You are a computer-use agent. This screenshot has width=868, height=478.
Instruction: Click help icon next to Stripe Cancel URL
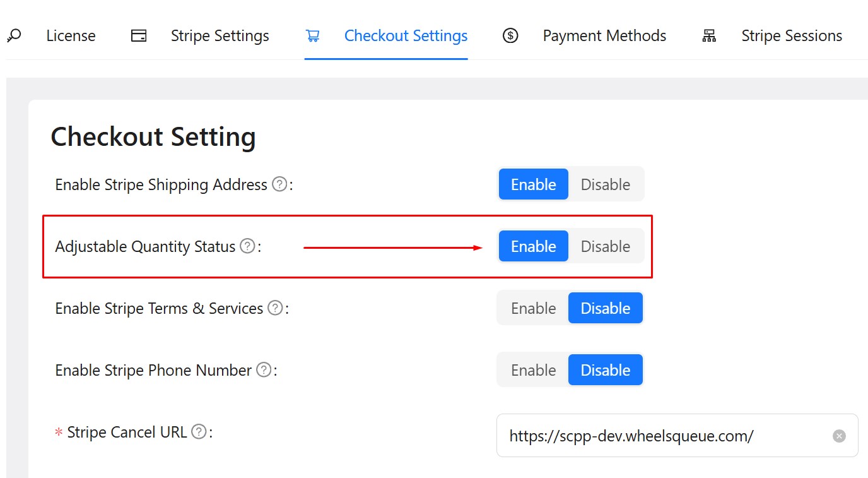tap(199, 432)
